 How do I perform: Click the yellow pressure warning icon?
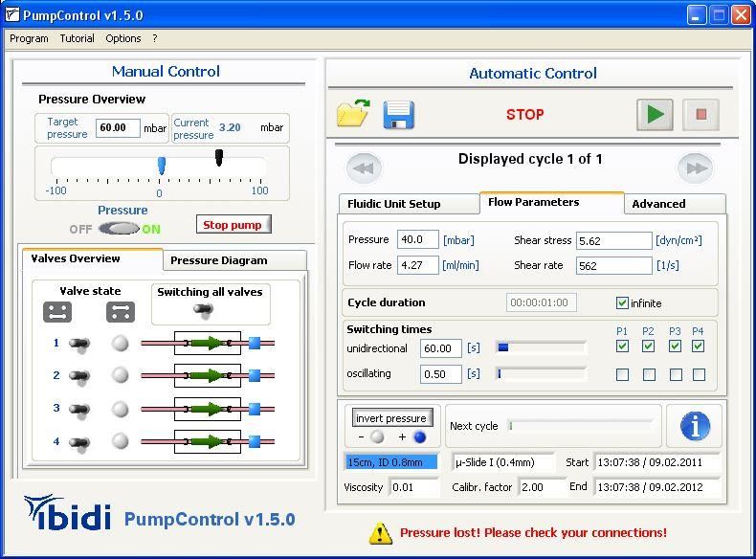[381, 533]
